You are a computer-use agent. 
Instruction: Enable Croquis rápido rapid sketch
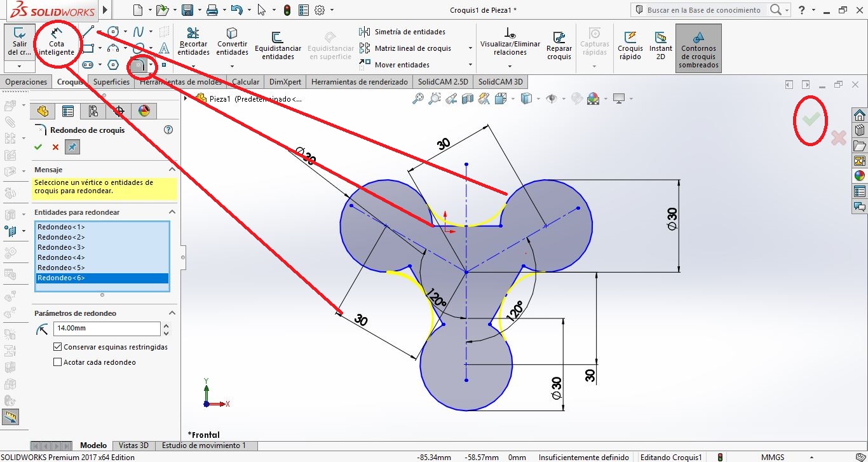pyautogui.click(x=630, y=46)
